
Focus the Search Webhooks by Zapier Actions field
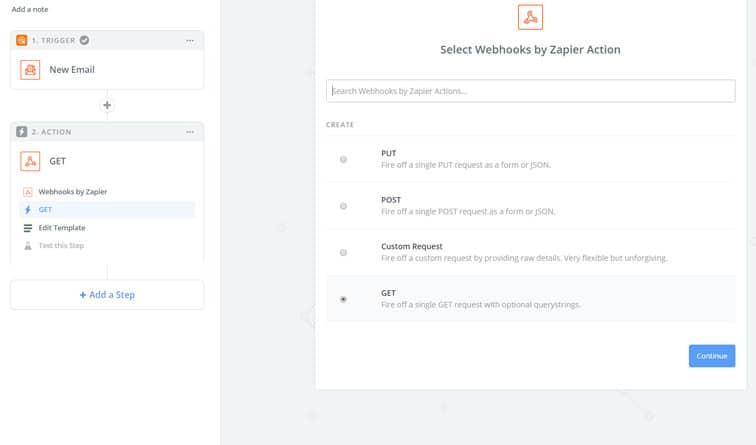point(530,91)
